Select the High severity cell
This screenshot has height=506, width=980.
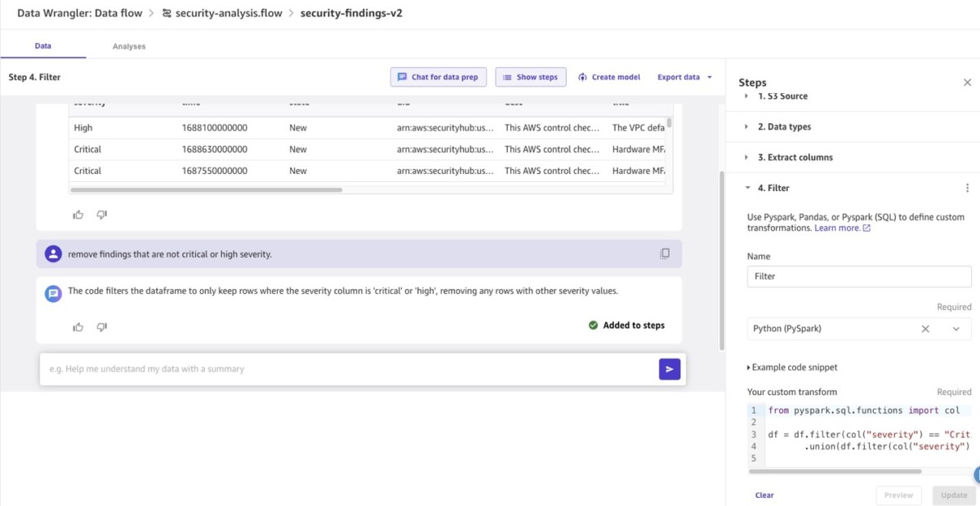click(83, 128)
